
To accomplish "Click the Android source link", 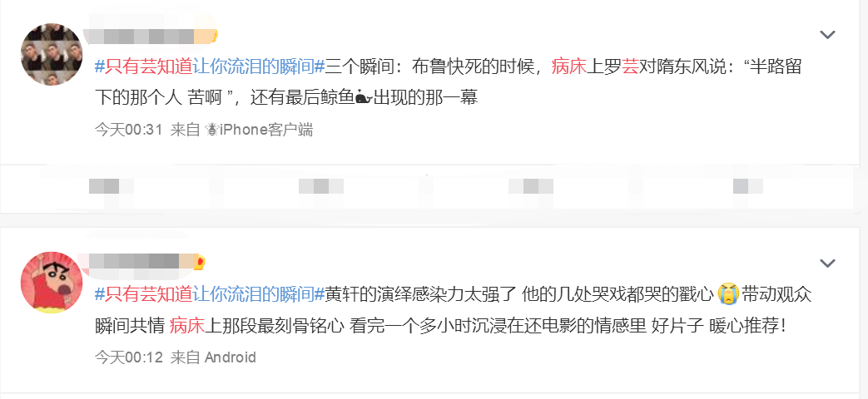I will (x=231, y=357).
